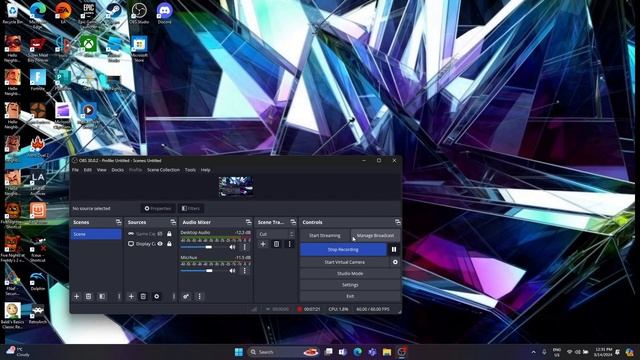
Task: Open Steam desktop shortcut
Action: click(x=114, y=13)
